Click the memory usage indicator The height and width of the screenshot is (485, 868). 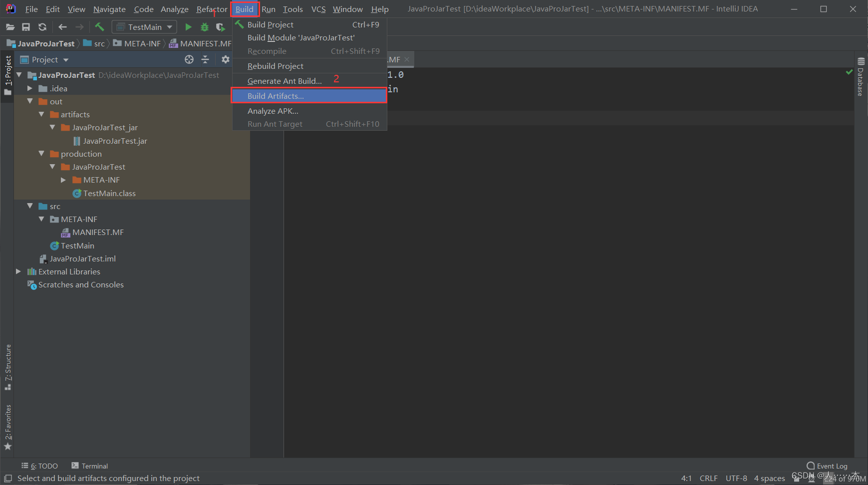tap(845, 478)
